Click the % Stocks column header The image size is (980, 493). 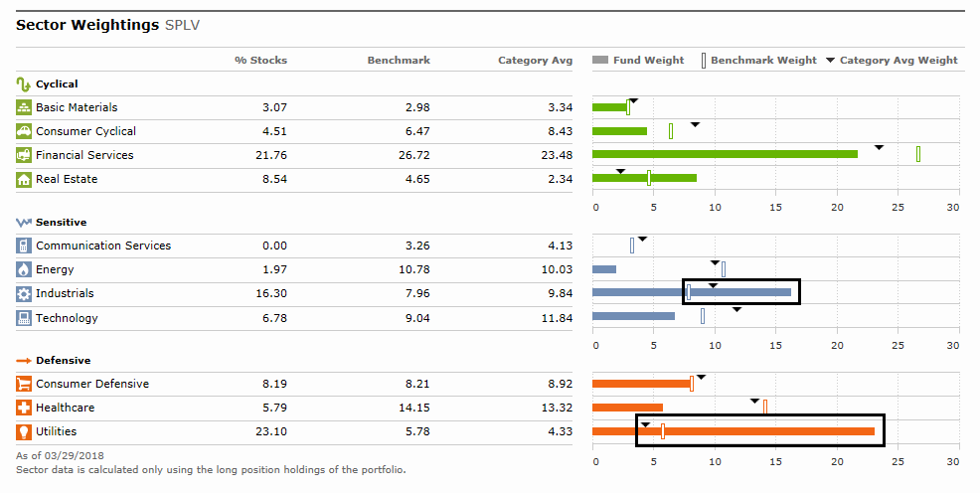coord(260,61)
